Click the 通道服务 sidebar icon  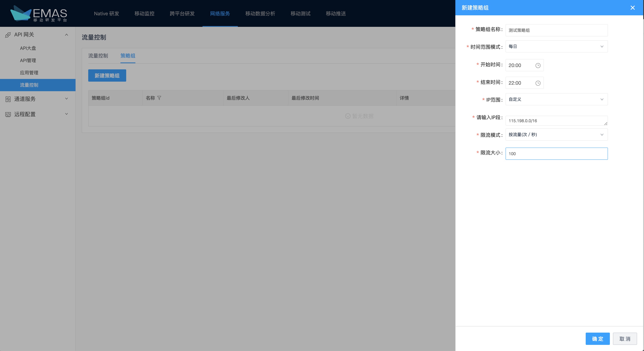[8, 99]
